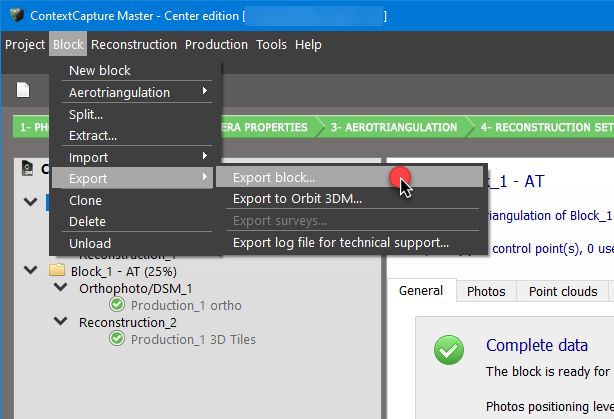
Task: Choose New block from Block menu
Action: tap(137, 70)
